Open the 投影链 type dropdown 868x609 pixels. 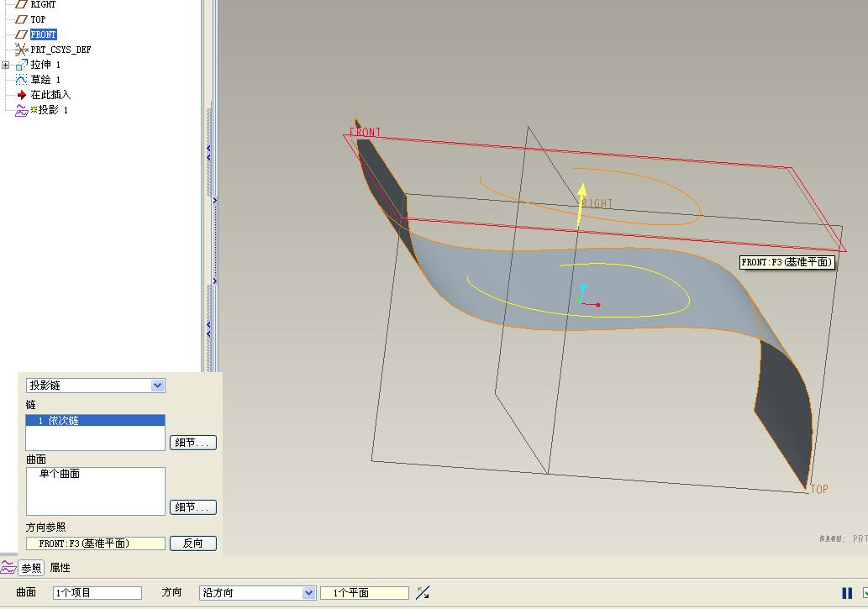coord(158,386)
